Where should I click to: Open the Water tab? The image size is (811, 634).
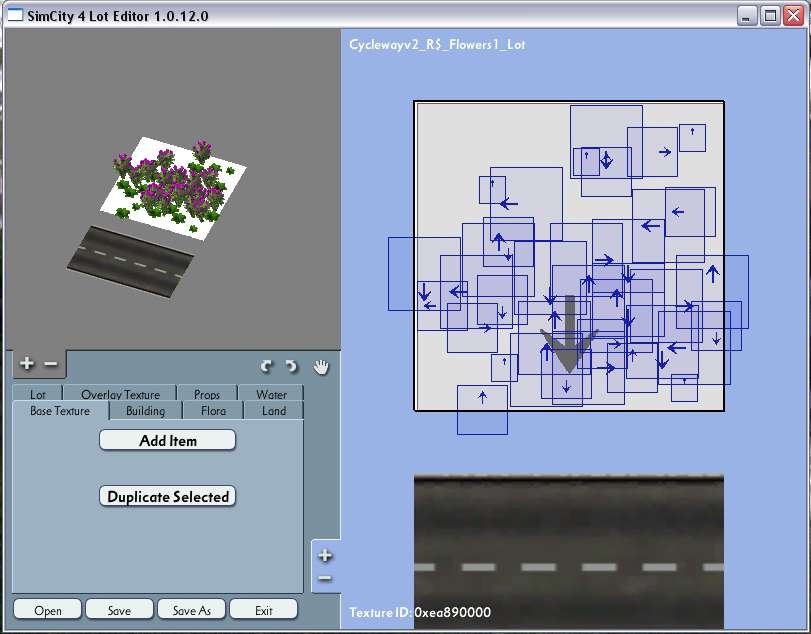[271, 394]
